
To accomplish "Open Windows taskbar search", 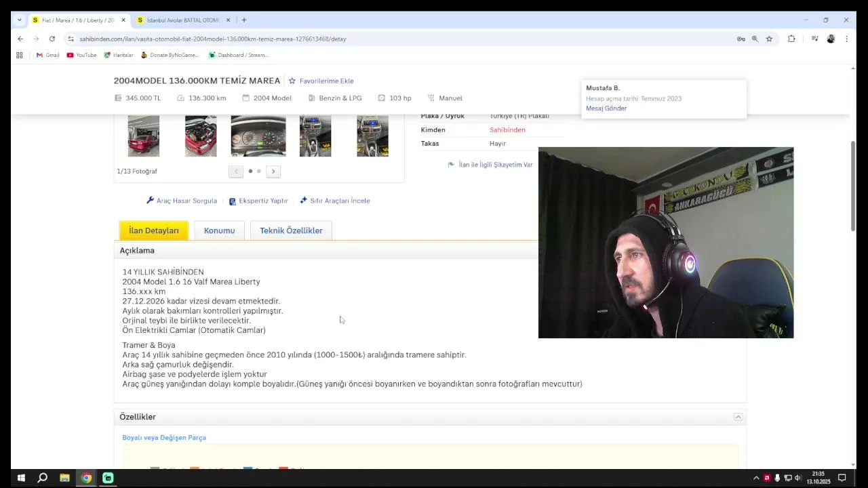I will click(42, 478).
